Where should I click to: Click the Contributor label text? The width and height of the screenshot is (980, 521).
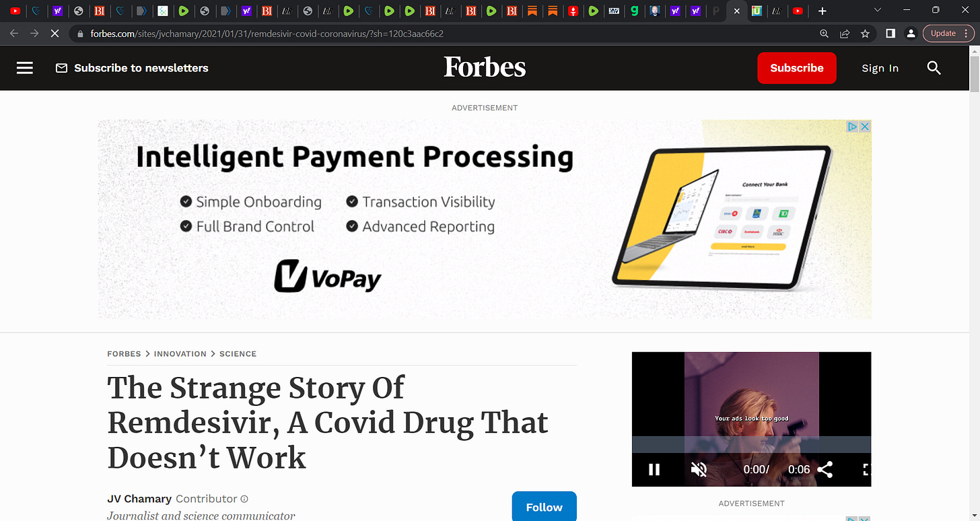pyautogui.click(x=206, y=499)
